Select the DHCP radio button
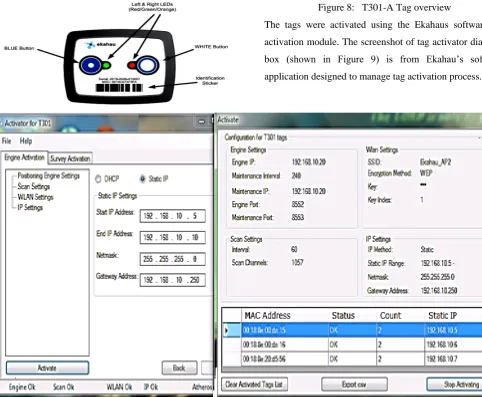 pos(98,179)
